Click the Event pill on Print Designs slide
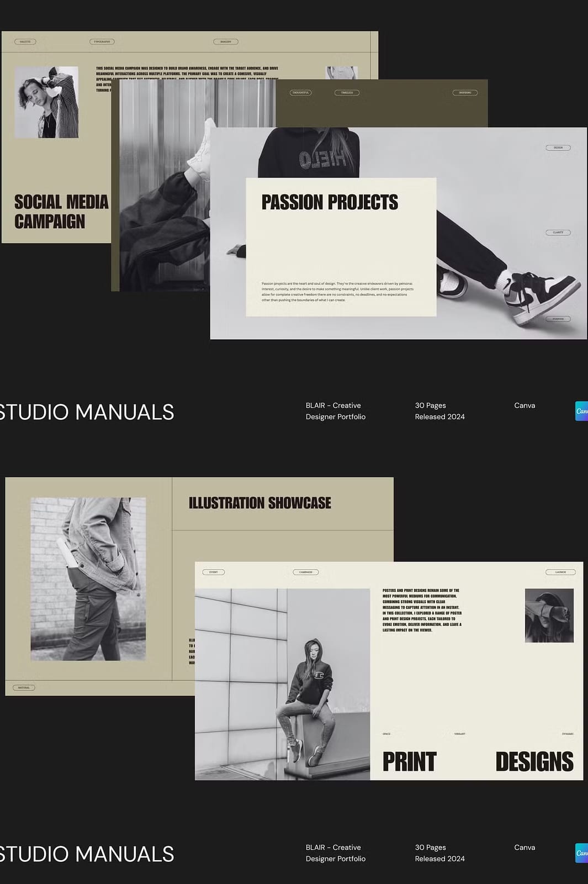Image resolution: width=588 pixels, height=884 pixels. (x=214, y=572)
